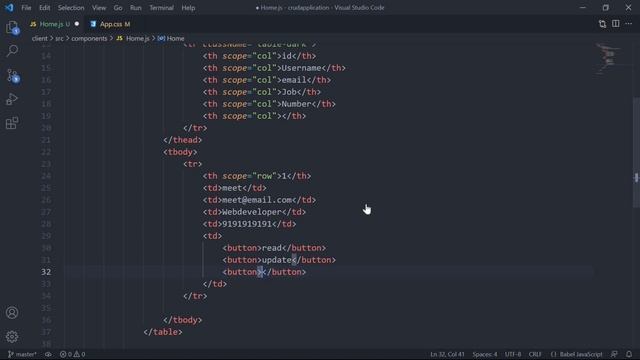Click the '</table>' closing tag
The image size is (640, 360).
[163, 332]
